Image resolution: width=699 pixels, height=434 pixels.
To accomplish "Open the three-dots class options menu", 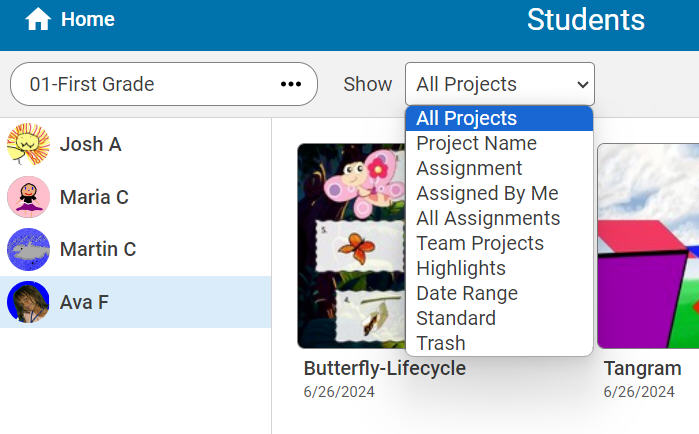I will click(291, 84).
